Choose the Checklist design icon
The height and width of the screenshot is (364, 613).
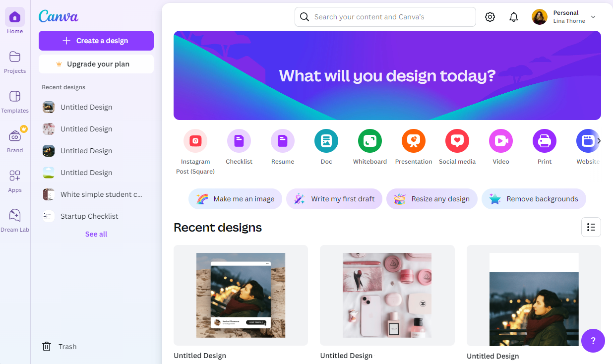point(239,141)
